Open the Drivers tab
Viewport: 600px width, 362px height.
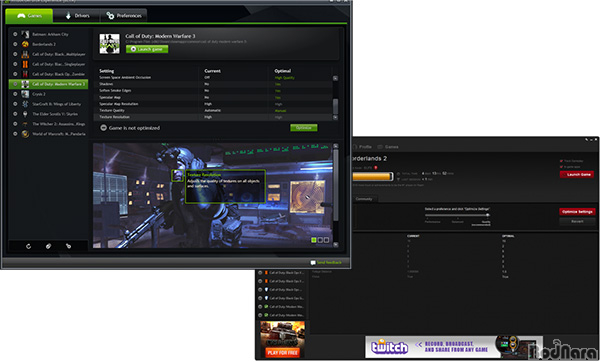pyautogui.click(x=77, y=16)
